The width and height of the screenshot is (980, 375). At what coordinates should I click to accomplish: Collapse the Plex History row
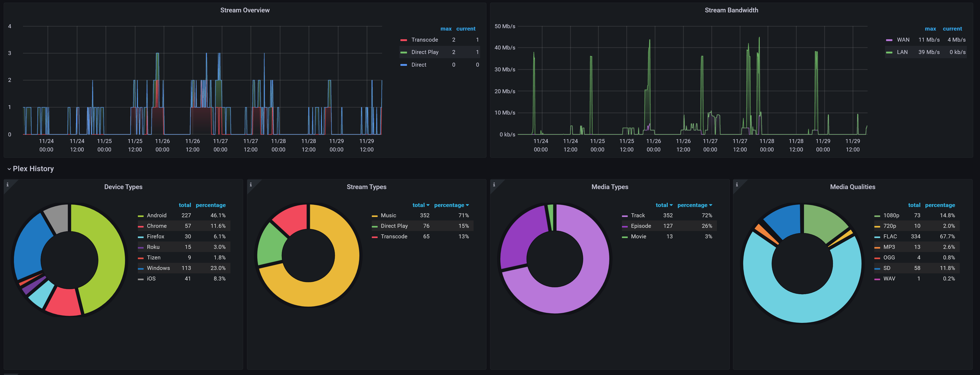(31, 169)
